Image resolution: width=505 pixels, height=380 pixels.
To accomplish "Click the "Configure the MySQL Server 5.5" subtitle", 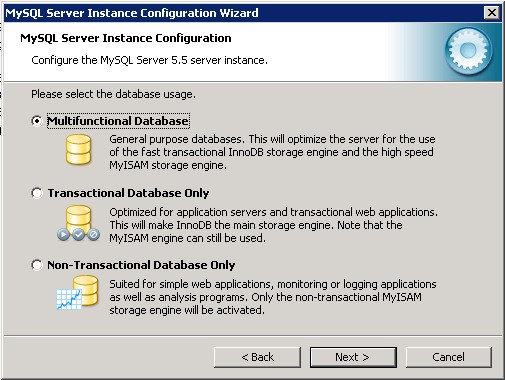I will 149,60.
